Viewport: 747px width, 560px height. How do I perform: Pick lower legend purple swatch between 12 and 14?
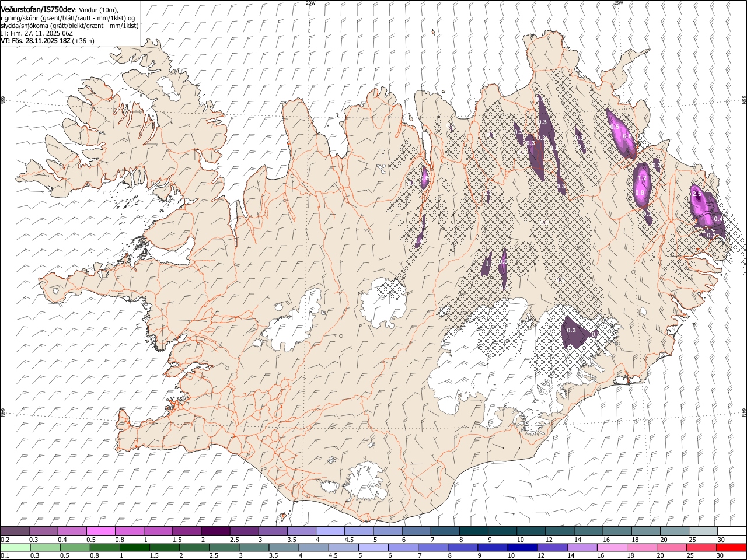pos(553,548)
